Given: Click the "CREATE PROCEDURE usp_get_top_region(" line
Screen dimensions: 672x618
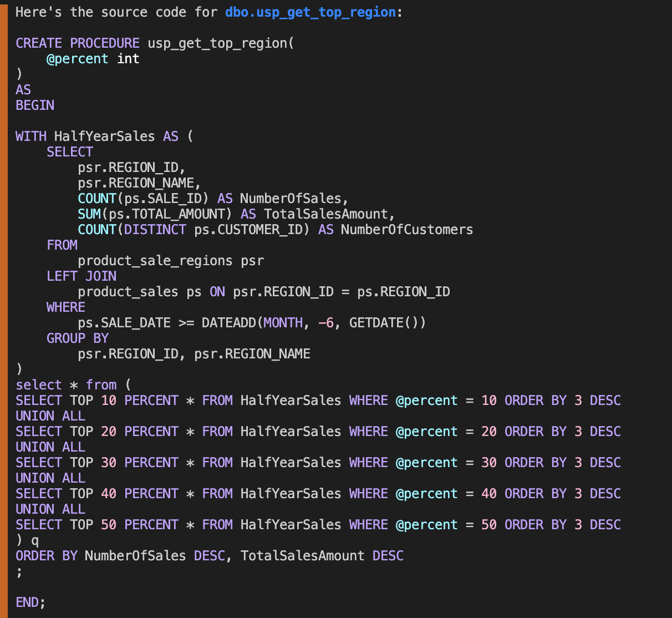Looking at the screenshot, I should (155, 43).
